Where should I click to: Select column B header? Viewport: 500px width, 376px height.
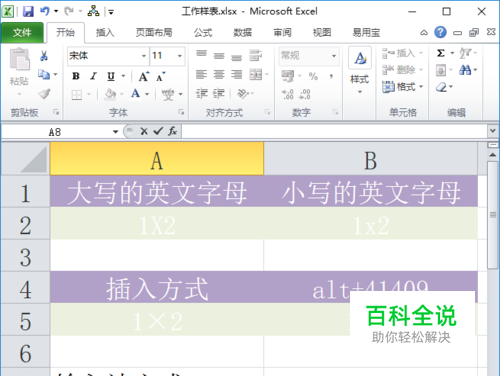coord(371,159)
